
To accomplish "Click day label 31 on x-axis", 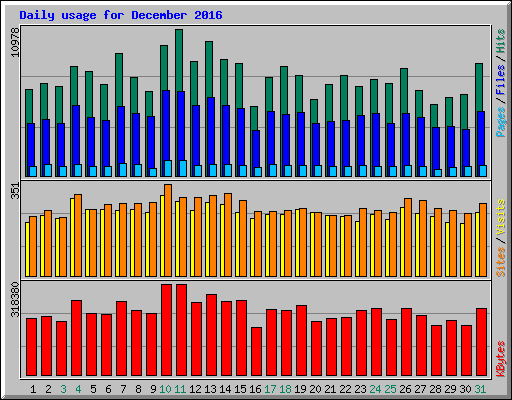I will click(x=480, y=389).
